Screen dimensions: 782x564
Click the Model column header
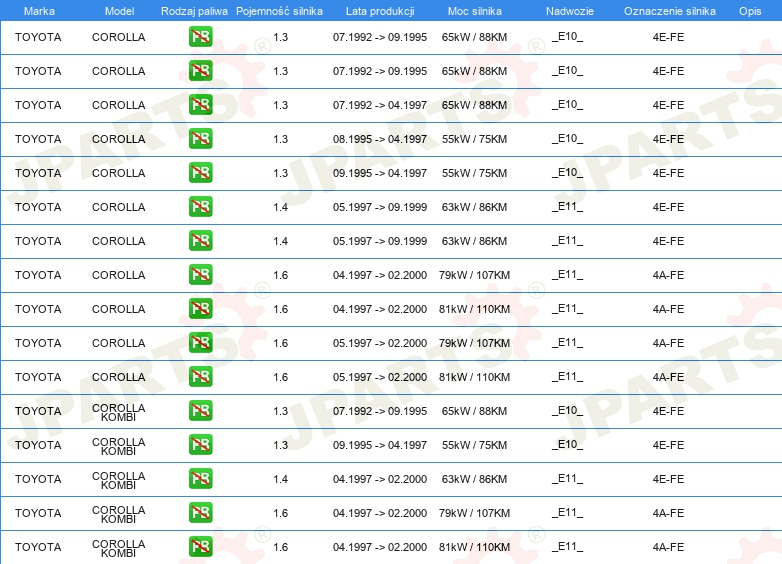119,11
